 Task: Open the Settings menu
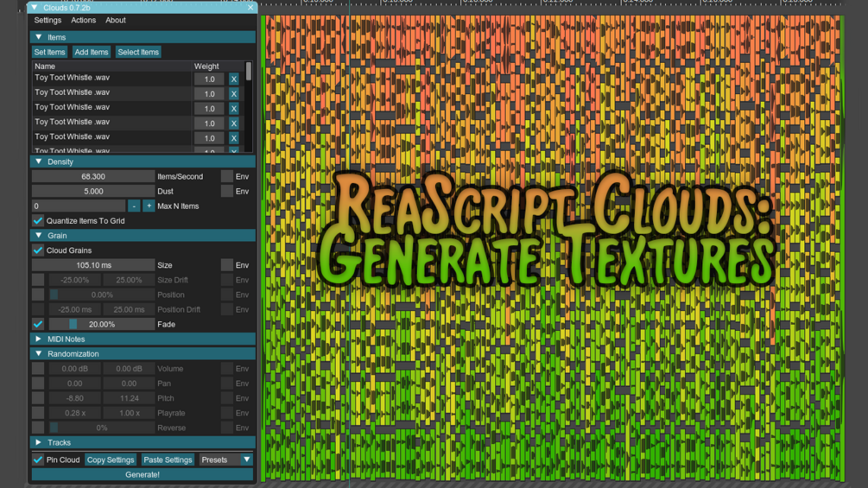click(x=48, y=20)
